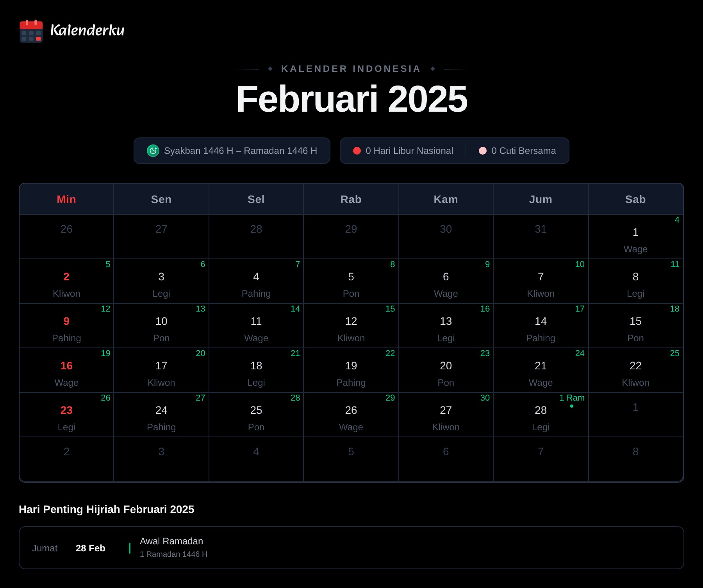Screen dimensions: 703x588
Task: Choose date 12 Kliwon
Action: point(351,326)
